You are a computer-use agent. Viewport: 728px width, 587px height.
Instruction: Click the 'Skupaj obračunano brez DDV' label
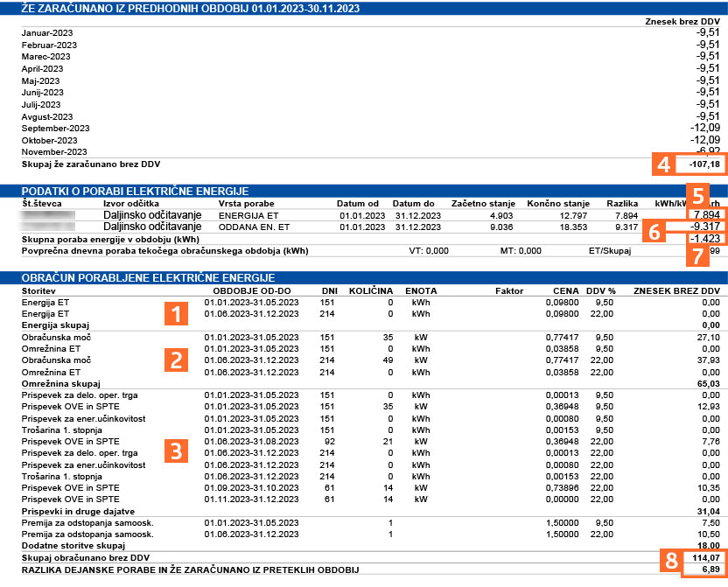click(86, 558)
